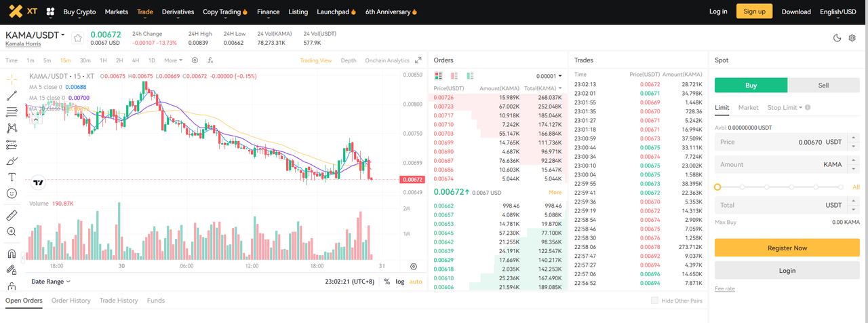This screenshot has height=323, width=868.
Task: Switch to Depth chart view
Action: point(348,60)
